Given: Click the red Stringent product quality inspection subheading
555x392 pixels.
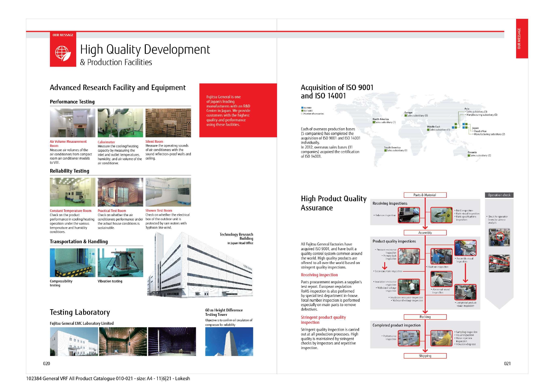Looking at the screenshot, I should 323,320.
